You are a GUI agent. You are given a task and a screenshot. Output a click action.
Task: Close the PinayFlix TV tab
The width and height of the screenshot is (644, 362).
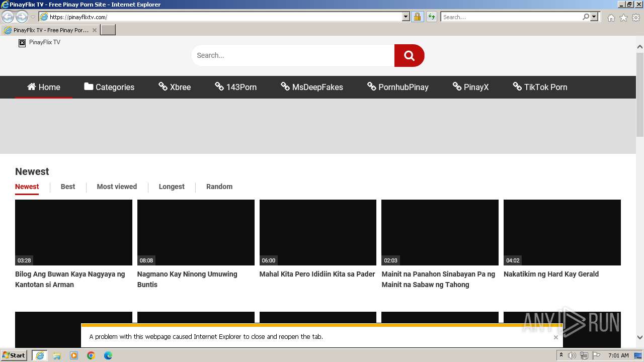click(x=95, y=30)
